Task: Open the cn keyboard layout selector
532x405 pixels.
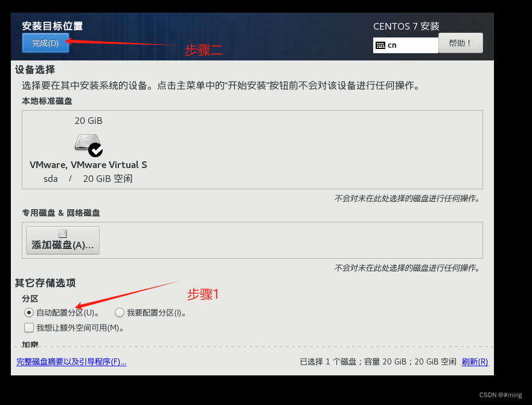Action: [405, 45]
